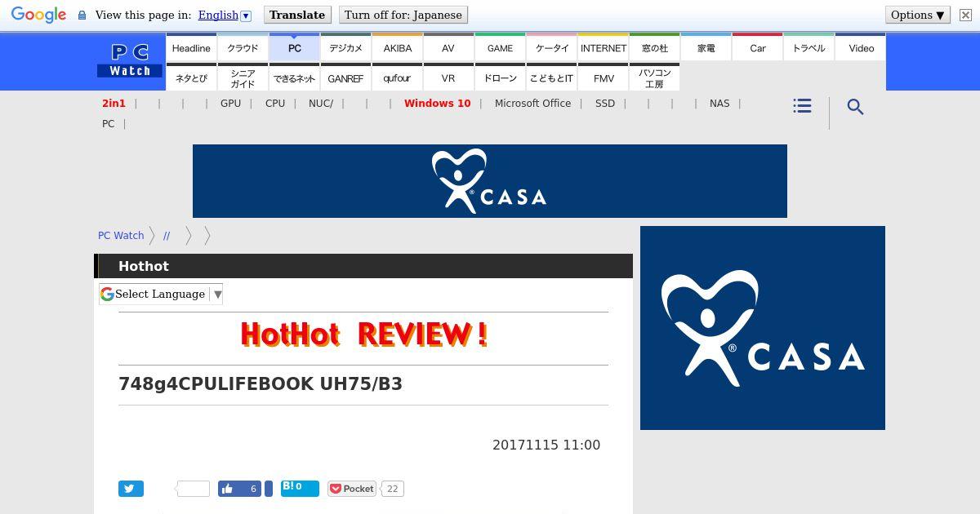980x514 pixels.
Task: Click the HotHot REVIEW! banner image
Action: [363, 334]
